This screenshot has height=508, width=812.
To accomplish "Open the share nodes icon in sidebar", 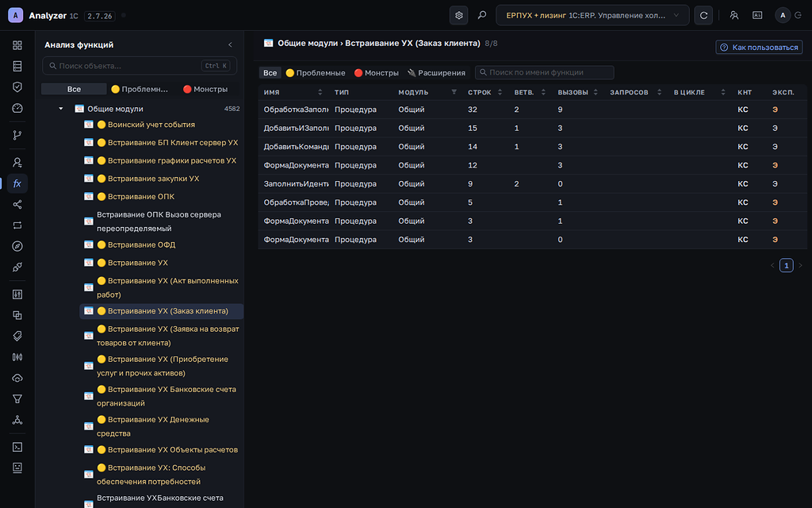I will (x=17, y=204).
